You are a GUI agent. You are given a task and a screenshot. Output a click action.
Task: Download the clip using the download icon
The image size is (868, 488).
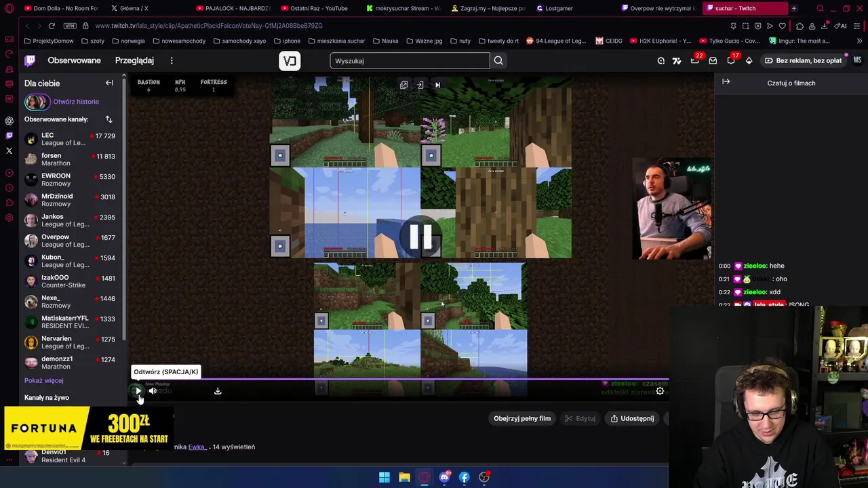(218, 391)
